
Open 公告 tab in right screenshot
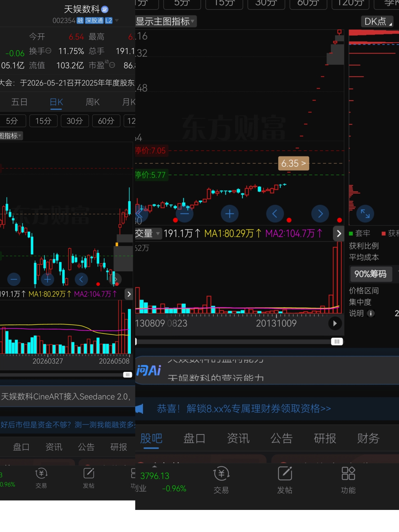pos(282,438)
